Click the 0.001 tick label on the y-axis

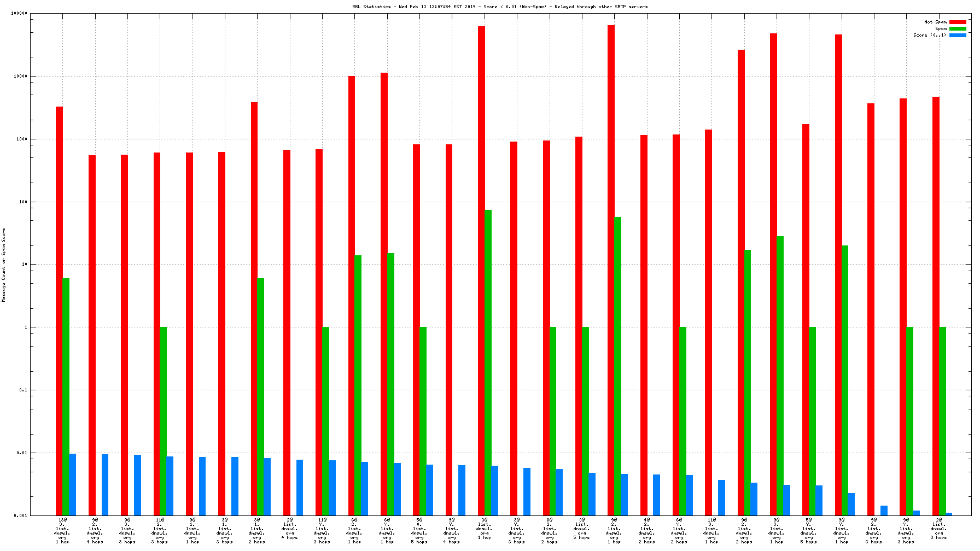coord(20,515)
